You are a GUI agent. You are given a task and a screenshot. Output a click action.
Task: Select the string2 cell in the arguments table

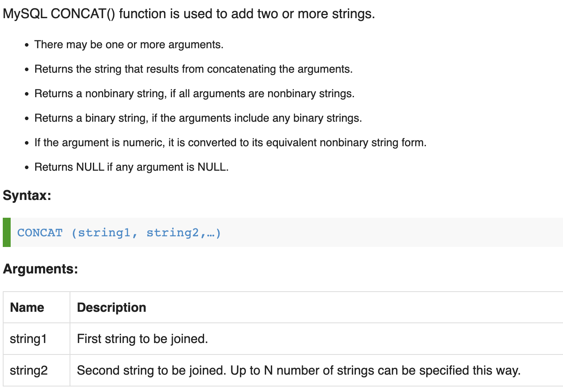point(28,370)
